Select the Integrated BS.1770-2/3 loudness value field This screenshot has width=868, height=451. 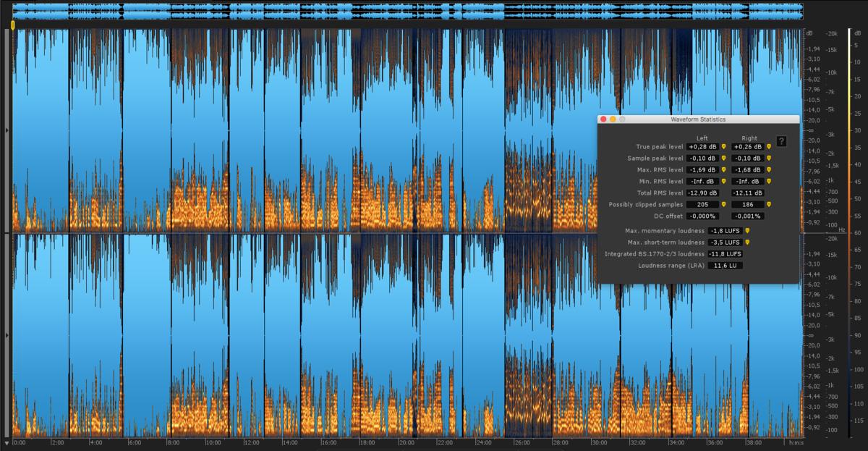tap(726, 254)
